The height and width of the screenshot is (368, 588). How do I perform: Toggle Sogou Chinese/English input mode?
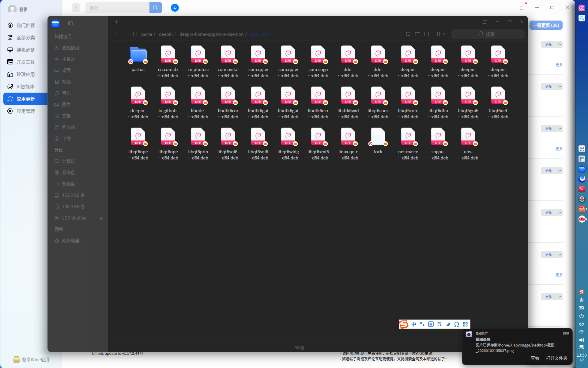pos(413,324)
